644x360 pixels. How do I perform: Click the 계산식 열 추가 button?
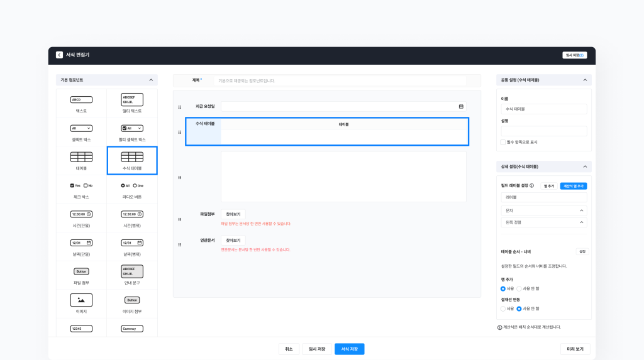coord(573,186)
